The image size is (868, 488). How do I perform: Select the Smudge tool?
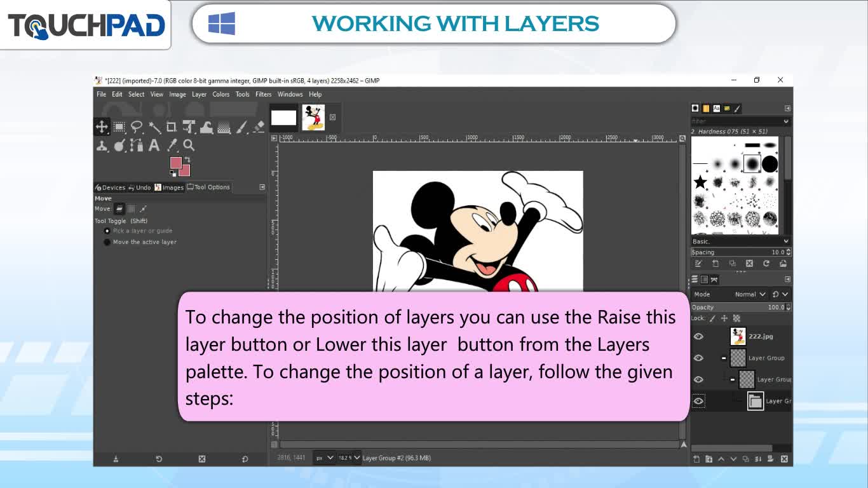point(119,146)
